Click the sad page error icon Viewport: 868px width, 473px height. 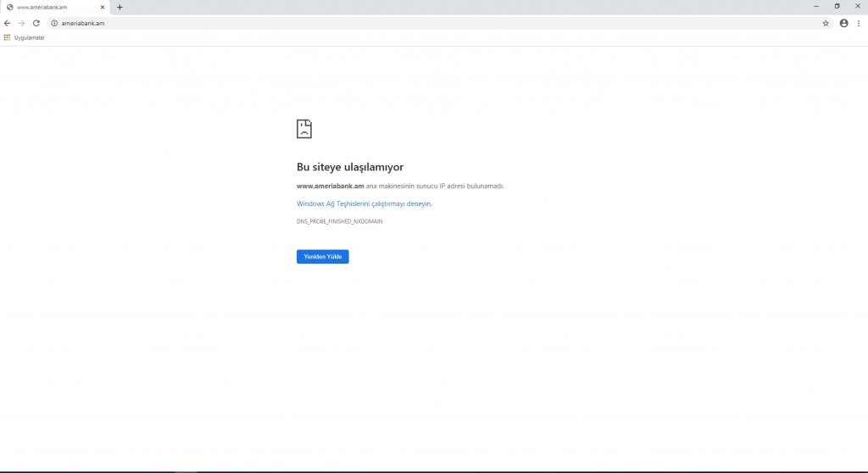304,129
